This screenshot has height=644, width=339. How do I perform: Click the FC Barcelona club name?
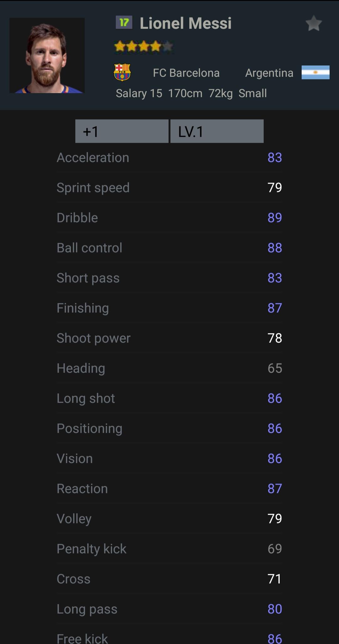click(x=186, y=73)
